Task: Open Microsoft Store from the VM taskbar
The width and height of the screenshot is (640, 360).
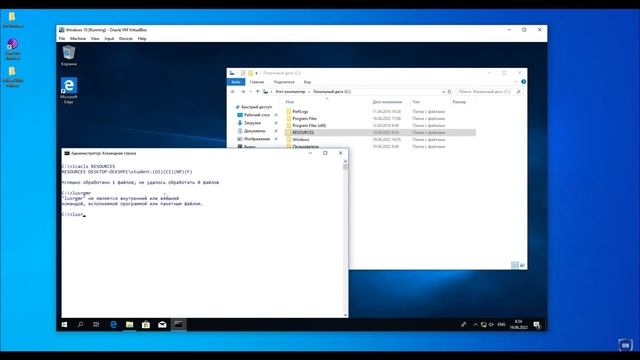Action: pos(146,324)
